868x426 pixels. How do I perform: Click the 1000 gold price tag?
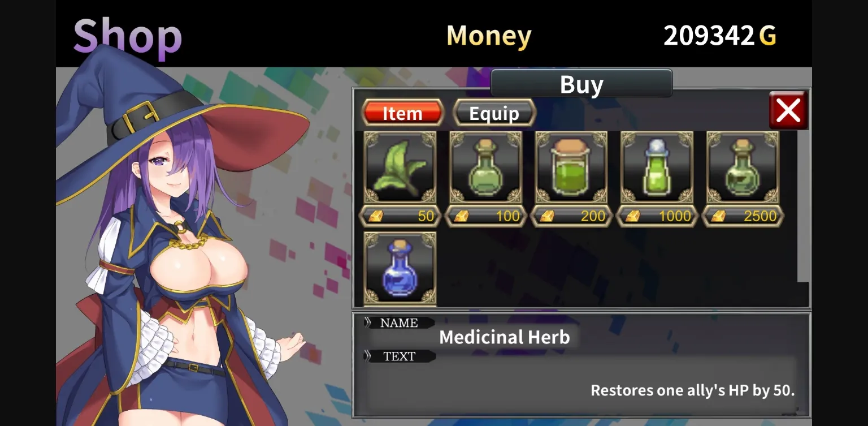click(x=657, y=216)
